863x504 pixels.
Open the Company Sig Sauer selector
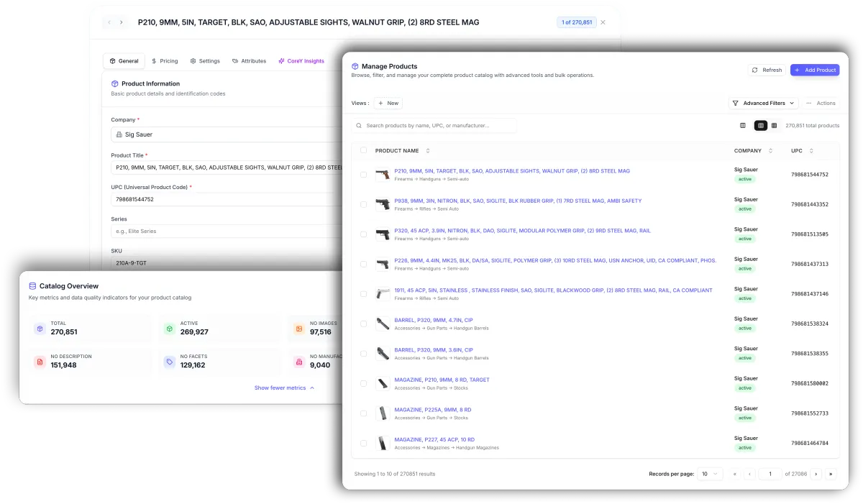click(x=226, y=134)
